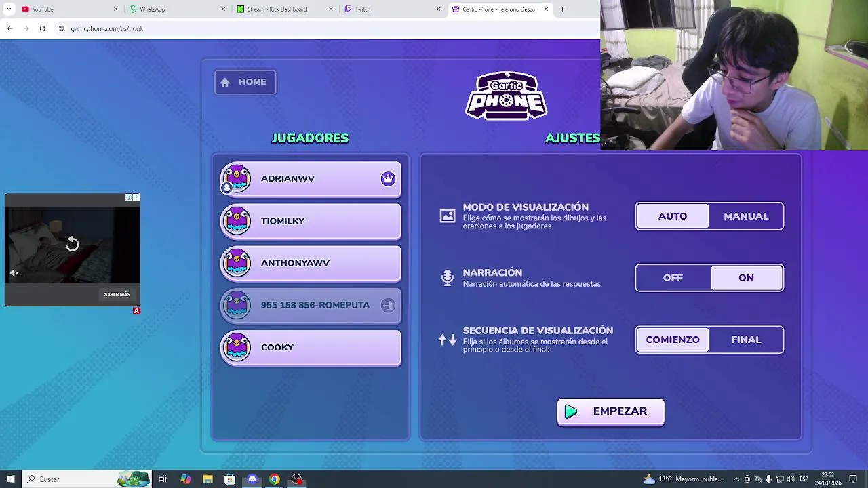The image size is (868, 488).
Task: Select the TIOMILKY player row
Action: pyautogui.click(x=311, y=222)
